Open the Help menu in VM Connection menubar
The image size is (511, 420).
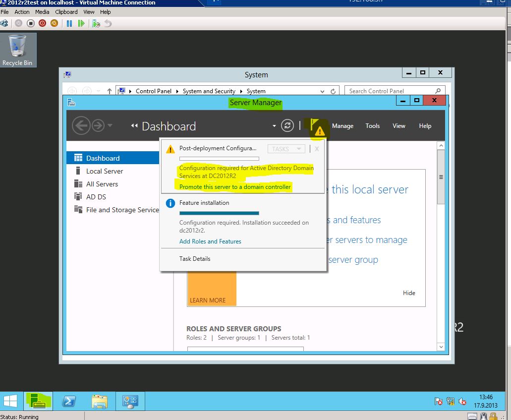click(x=105, y=12)
